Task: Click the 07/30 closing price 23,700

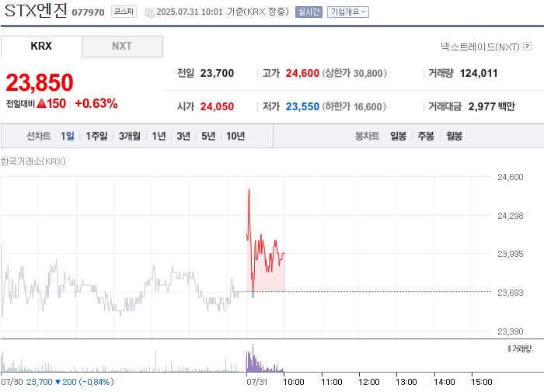Action: [40, 382]
